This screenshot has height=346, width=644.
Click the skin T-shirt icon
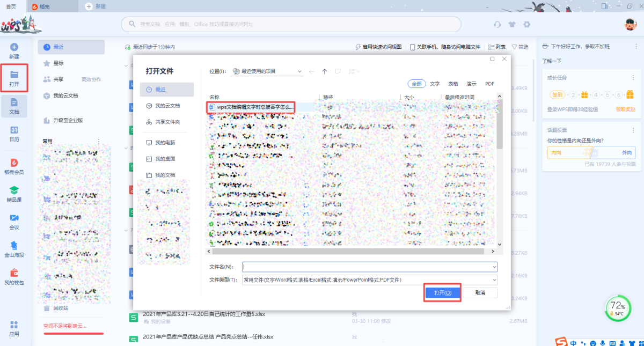(x=512, y=25)
